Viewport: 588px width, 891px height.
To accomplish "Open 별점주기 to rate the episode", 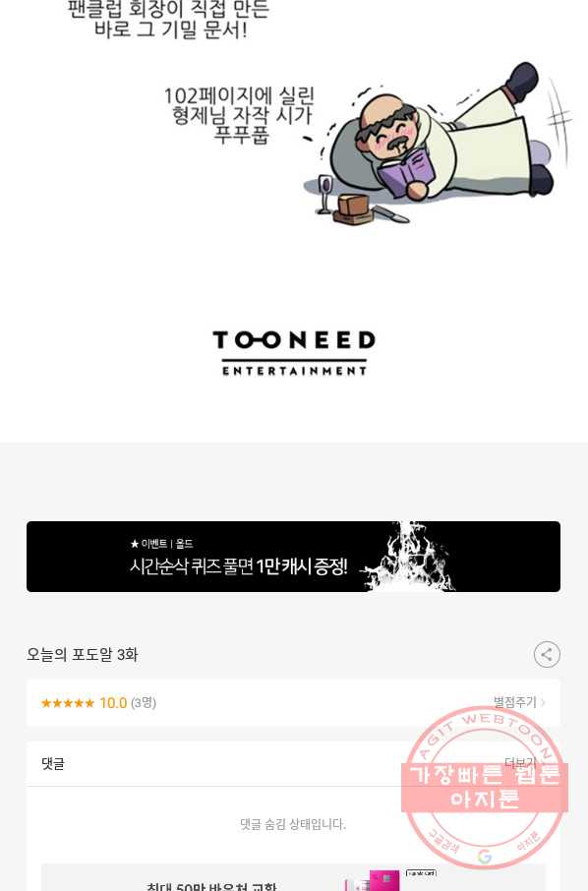I will 519,702.
